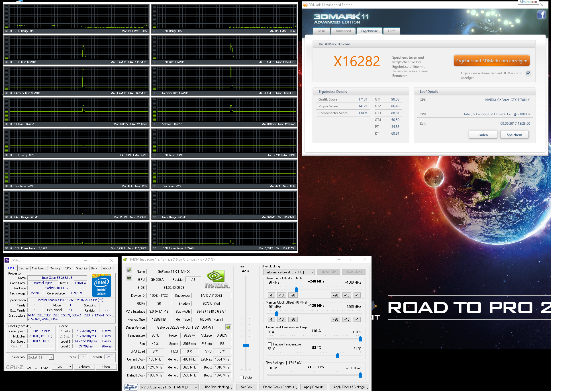This screenshot has width=588, height=391.
Task: Click the Laden button
Action: tap(483, 135)
